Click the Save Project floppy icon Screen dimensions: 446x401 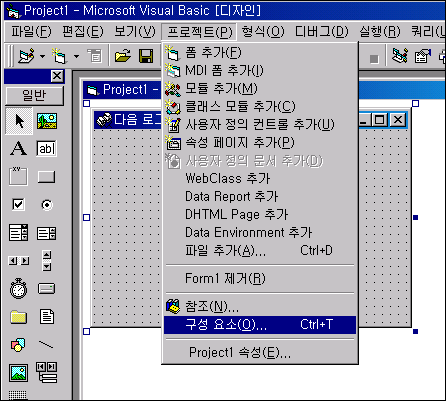[146, 56]
